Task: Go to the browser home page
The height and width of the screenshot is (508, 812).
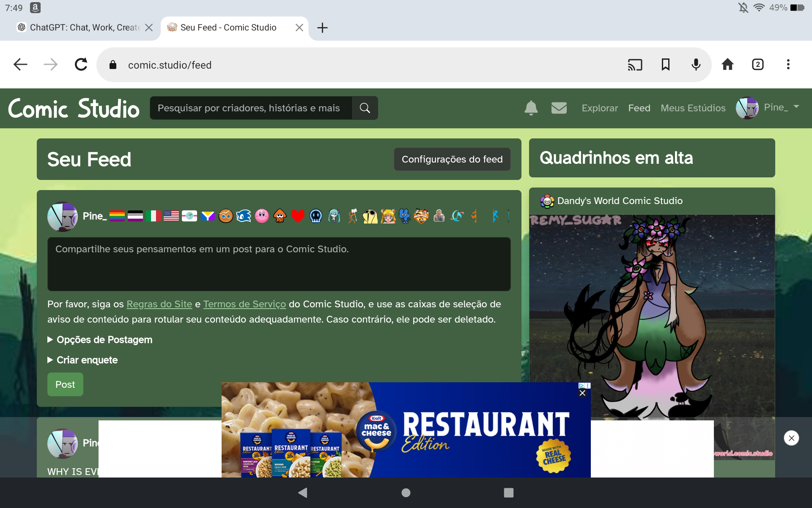Action: click(727, 64)
